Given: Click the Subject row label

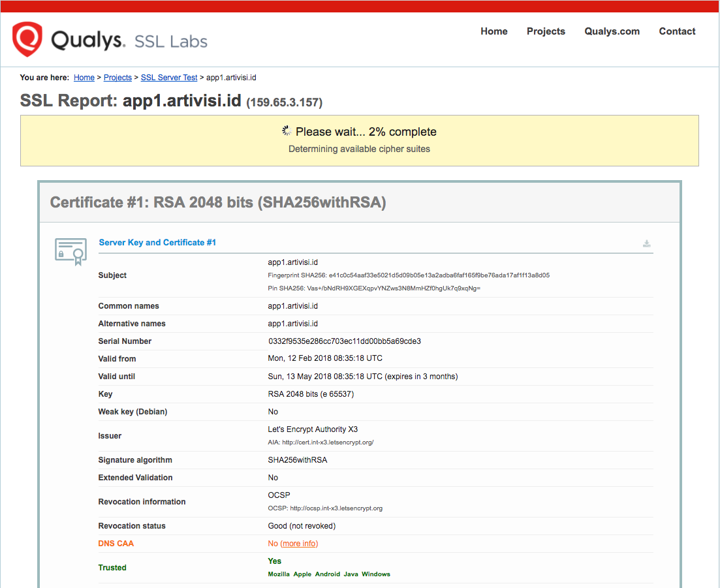Looking at the screenshot, I should click(112, 275).
